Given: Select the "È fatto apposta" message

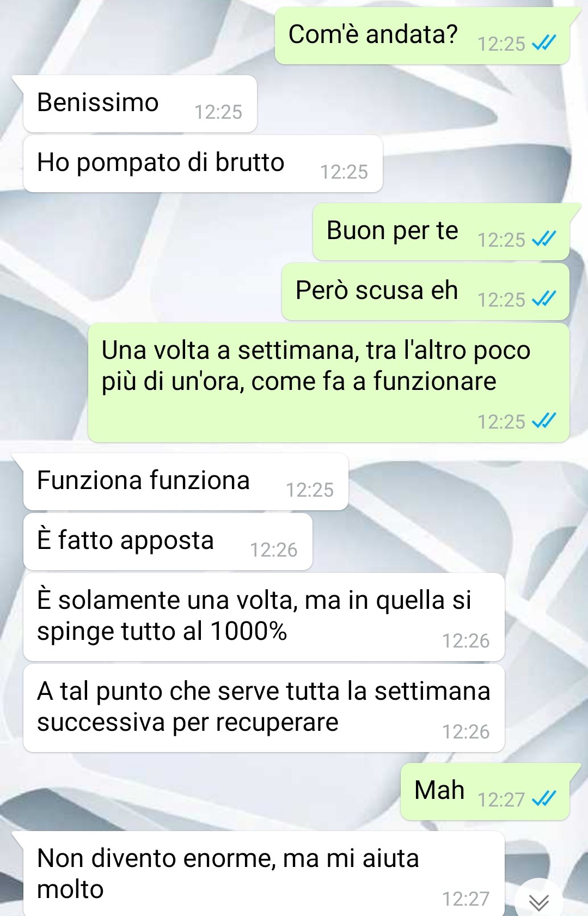Looking at the screenshot, I should click(168, 541).
